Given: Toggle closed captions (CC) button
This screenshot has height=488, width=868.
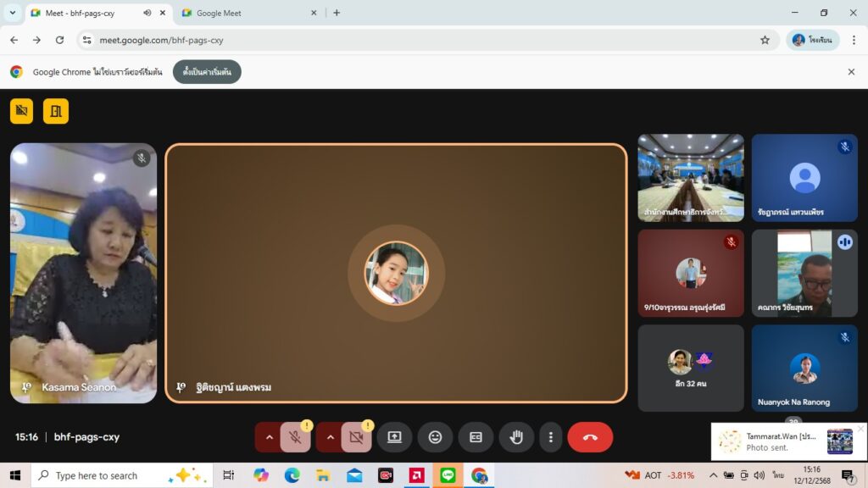Looking at the screenshot, I should [x=476, y=437].
